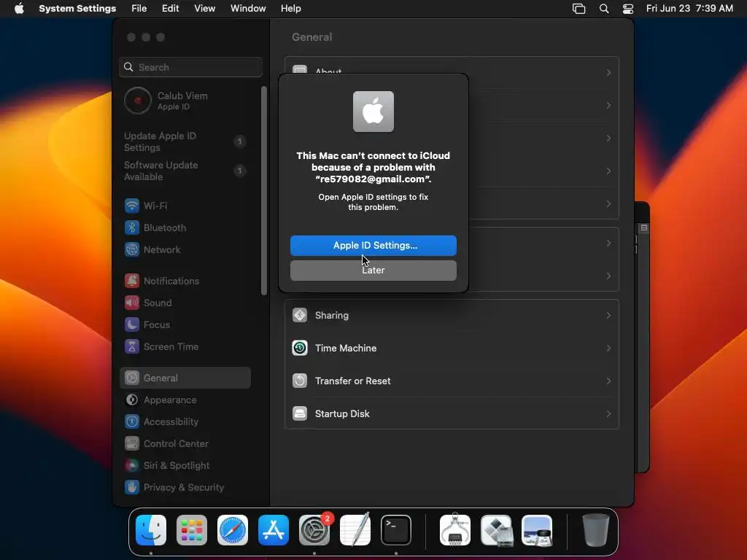This screenshot has height=560, width=747.
Task: Click the Apple logo in the dialog
Action: (373, 112)
